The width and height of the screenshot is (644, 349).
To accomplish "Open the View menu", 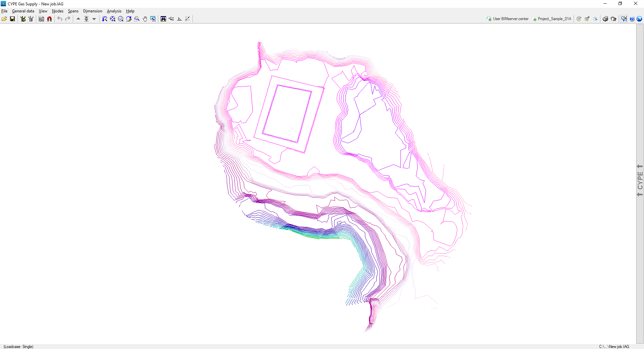I will click(43, 11).
